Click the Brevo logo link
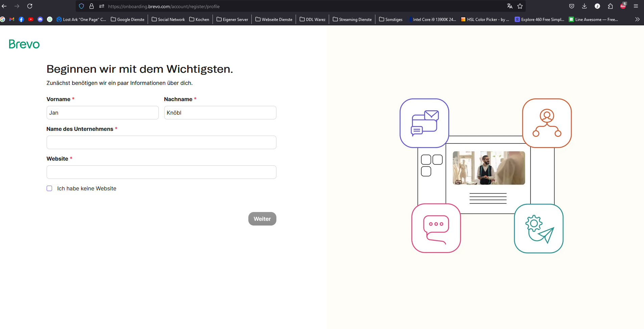644x329 pixels. tap(24, 44)
